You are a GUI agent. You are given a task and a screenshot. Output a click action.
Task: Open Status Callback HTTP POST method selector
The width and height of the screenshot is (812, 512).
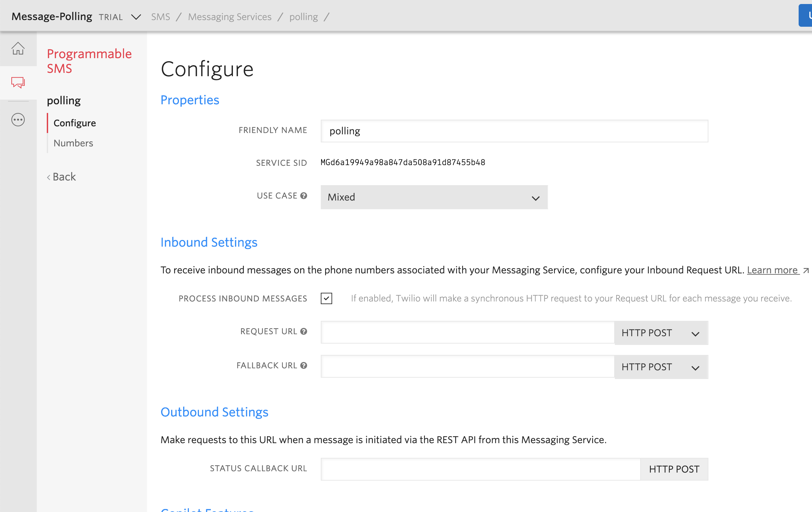(674, 469)
